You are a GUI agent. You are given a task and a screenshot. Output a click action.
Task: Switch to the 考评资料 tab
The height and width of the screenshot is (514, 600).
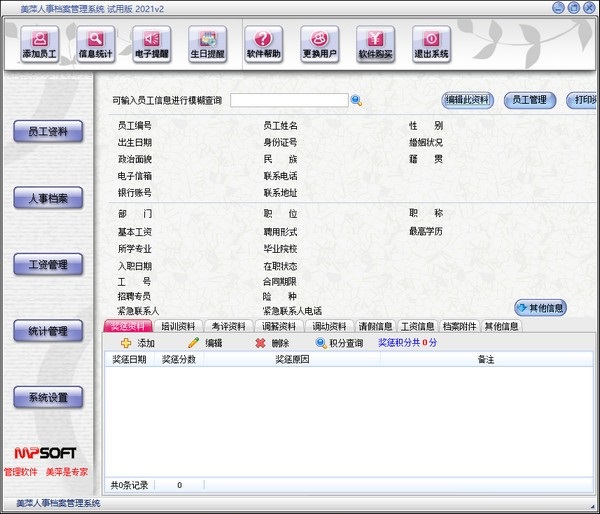[228, 326]
